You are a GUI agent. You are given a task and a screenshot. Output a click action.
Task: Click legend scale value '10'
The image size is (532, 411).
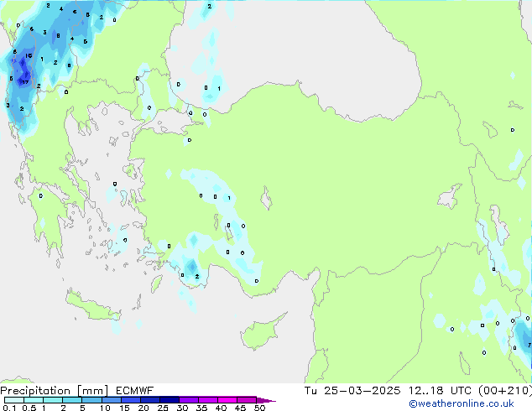[x=105, y=408]
